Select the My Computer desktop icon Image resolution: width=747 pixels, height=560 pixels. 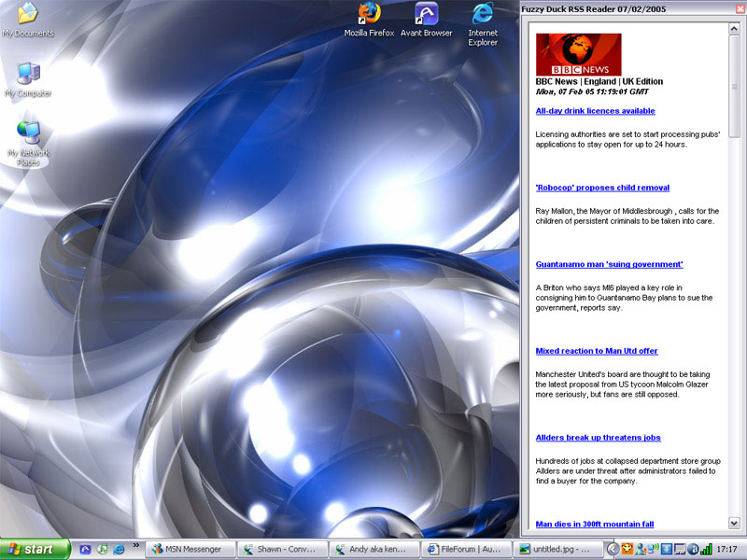28,79
